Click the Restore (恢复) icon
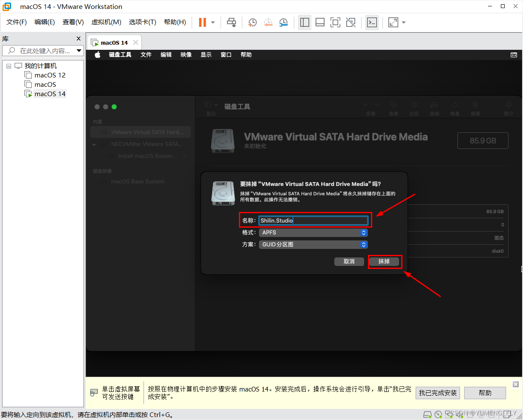The image size is (523, 420). coord(455,107)
